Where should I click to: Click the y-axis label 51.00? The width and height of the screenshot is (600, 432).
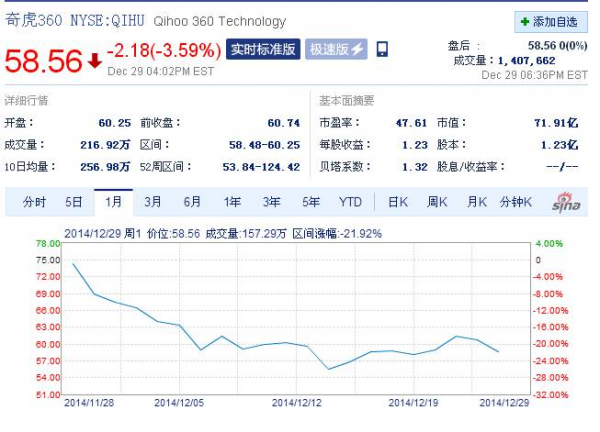coord(48,395)
